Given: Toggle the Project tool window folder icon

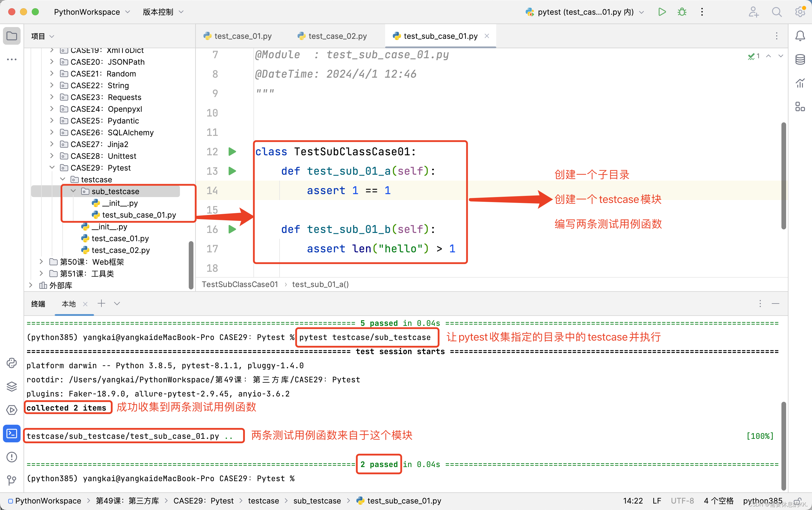Looking at the screenshot, I should (x=12, y=36).
